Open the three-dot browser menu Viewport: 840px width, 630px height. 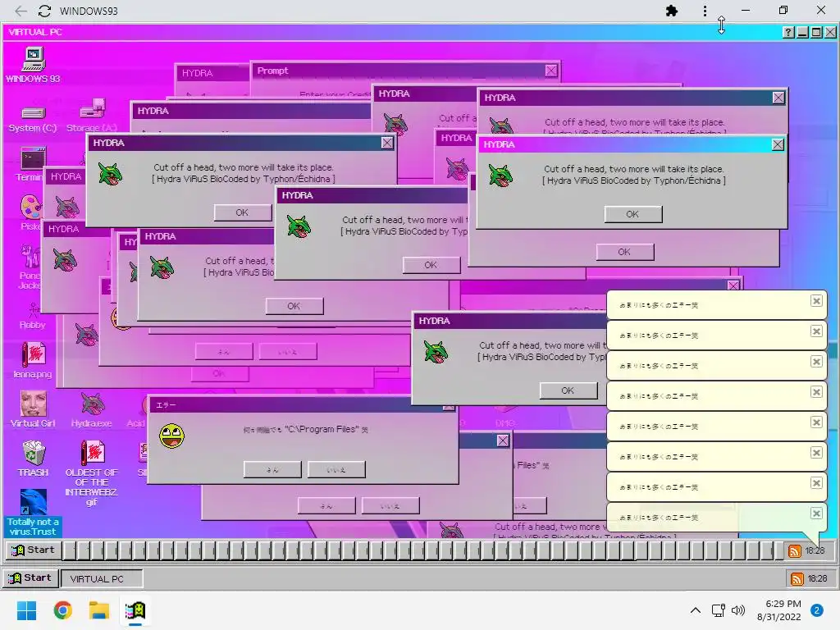(705, 11)
